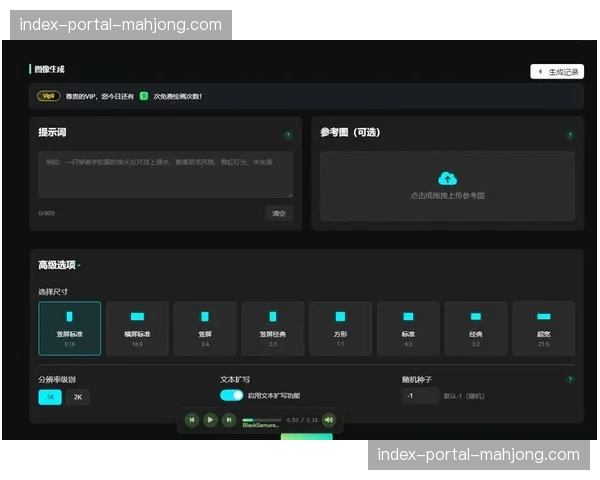Click the Vip9 badge
The width and height of the screenshot is (600, 480).
coord(49,96)
